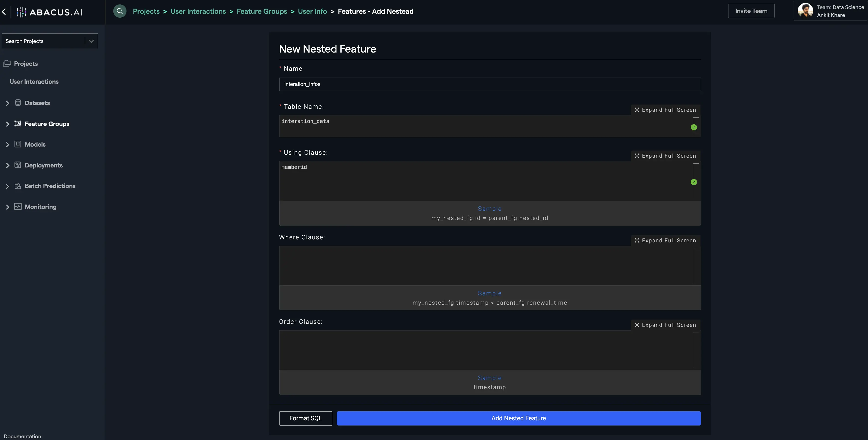Click the user avatar of Ankit Khare
The image size is (868, 440).
coord(805,11)
